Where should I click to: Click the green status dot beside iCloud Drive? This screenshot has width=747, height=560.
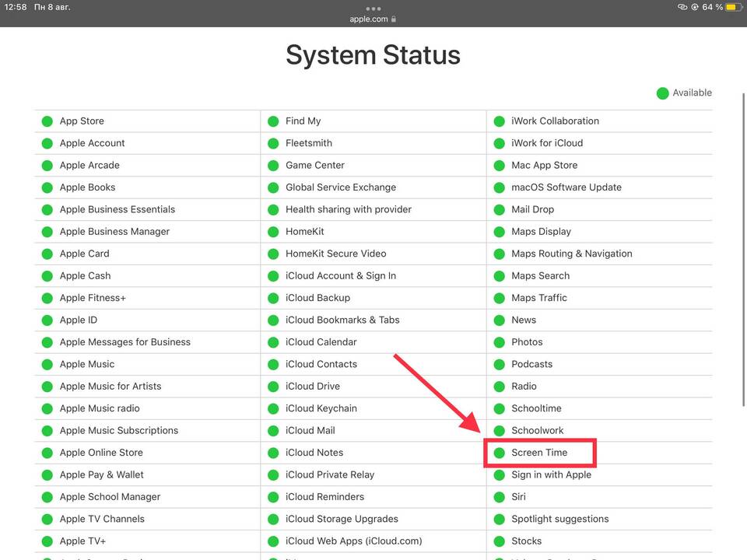pyautogui.click(x=273, y=387)
